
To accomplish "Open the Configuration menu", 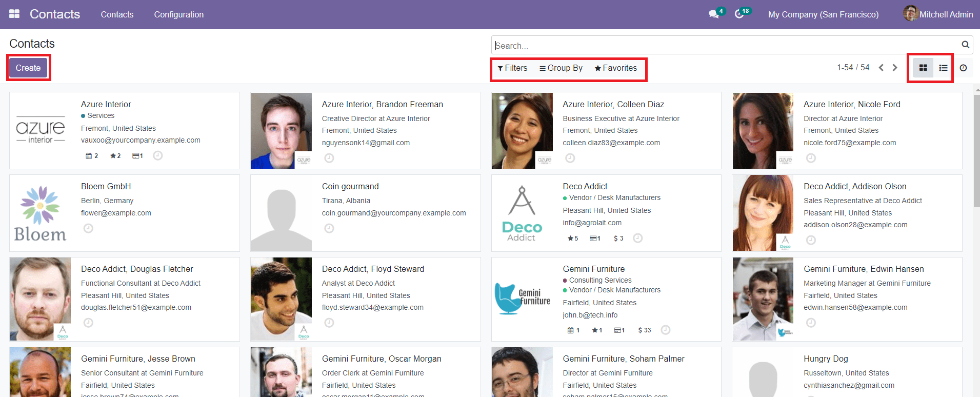I will click(x=179, y=14).
